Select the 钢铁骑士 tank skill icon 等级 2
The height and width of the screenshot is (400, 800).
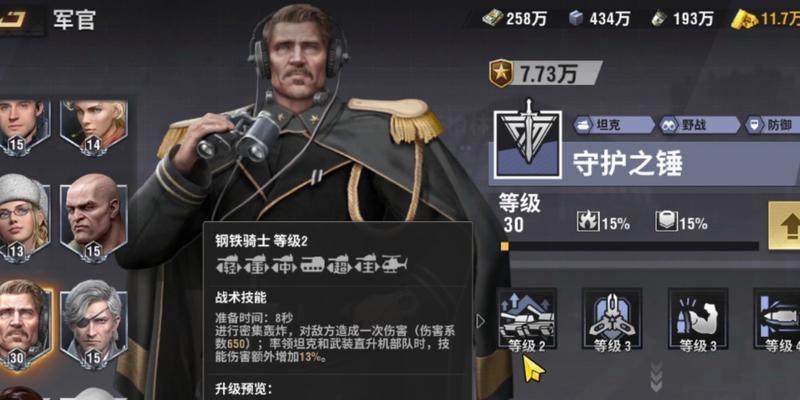pos(527,319)
